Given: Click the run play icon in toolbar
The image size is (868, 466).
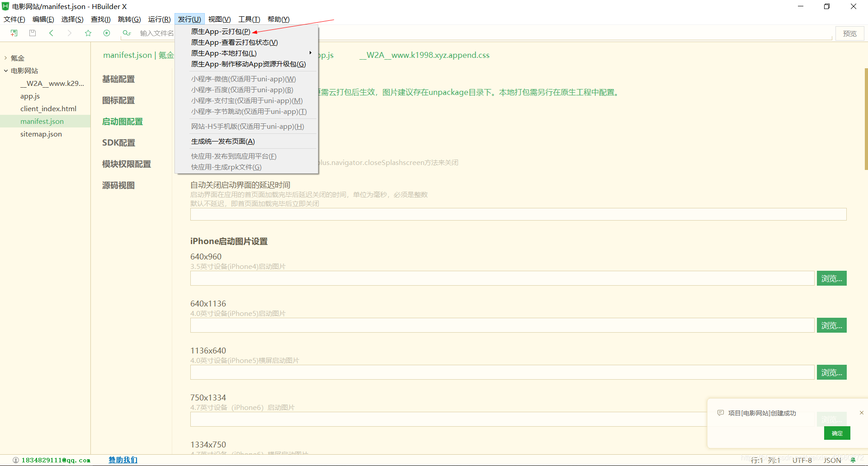Looking at the screenshot, I should click(107, 33).
